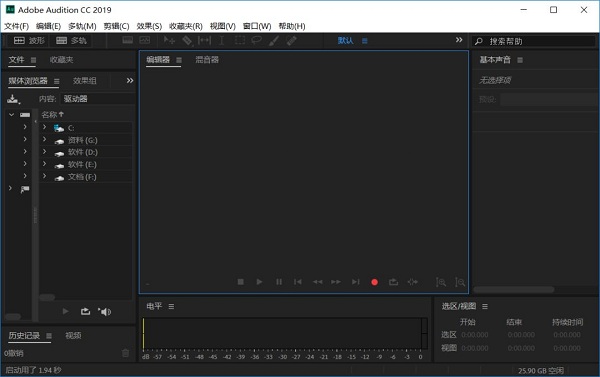
Task: Switch to the 多轨 multitrack editor
Action: coord(71,41)
